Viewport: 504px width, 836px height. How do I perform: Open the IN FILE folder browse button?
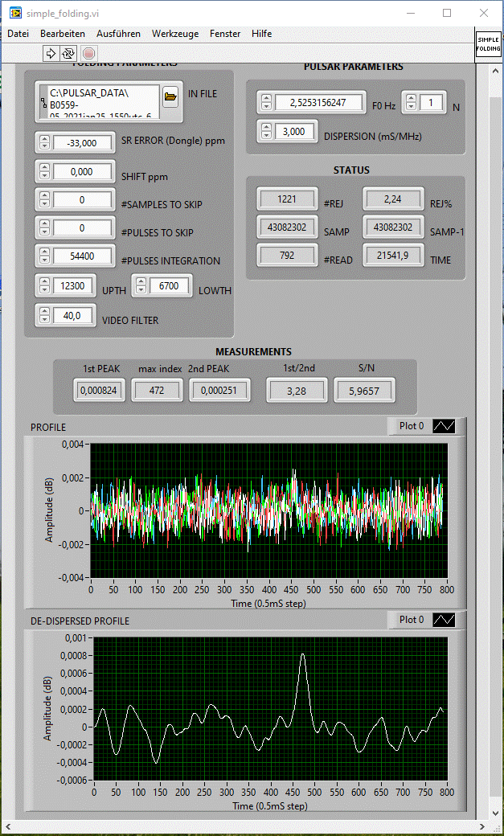point(170,96)
